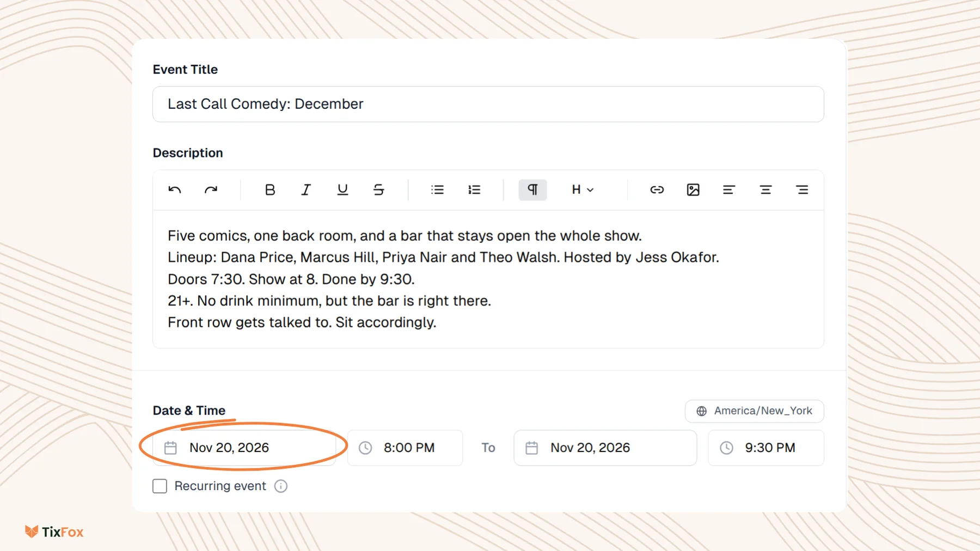This screenshot has width=980, height=551.
Task: Open the end date picker
Action: tap(605, 448)
